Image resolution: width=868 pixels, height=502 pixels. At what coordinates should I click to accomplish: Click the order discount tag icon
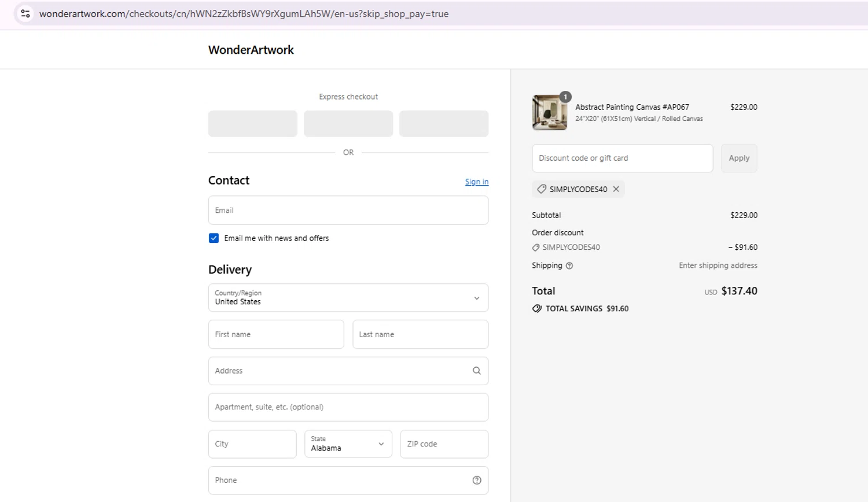[x=536, y=248]
